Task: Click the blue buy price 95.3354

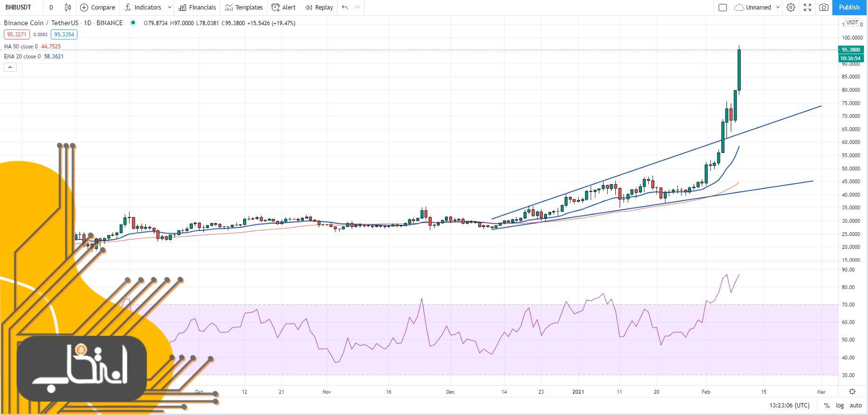Action: [x=64, y=34]
